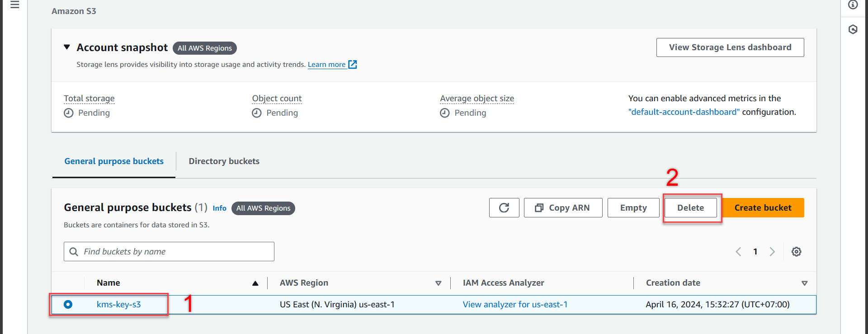The image size is (868, 334).
Task: Click the Copy ARN button
Action: point(563,207)
